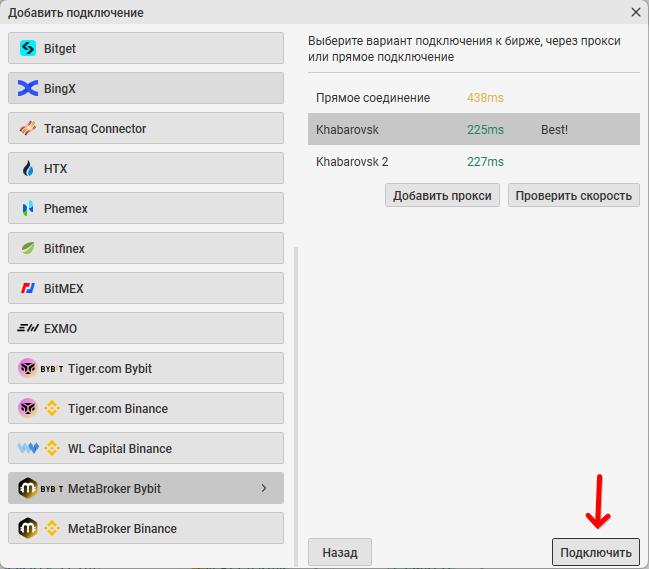649x569 pixels.
Task: Click the Best! label
Action: (x=554, y=130)
